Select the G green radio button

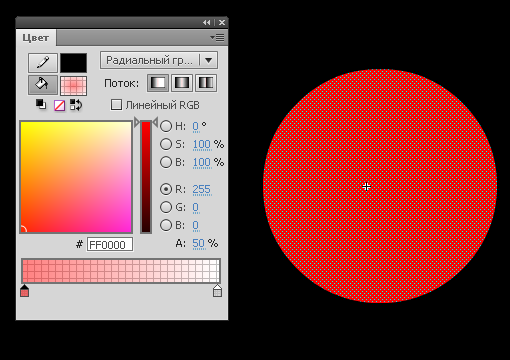pos(166,207)
